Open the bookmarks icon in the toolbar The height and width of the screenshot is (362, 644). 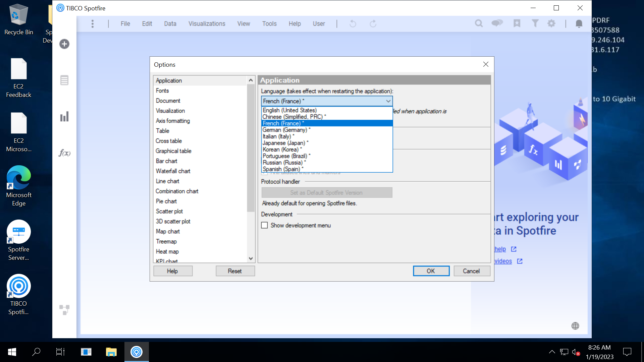pos(517,23)
